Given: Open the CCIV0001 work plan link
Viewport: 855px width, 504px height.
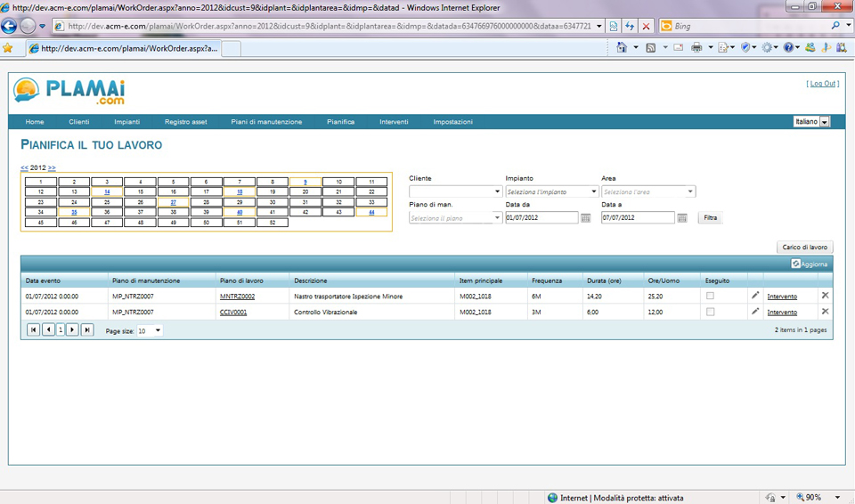Looking at the screenshot, I should click(233, 312).
